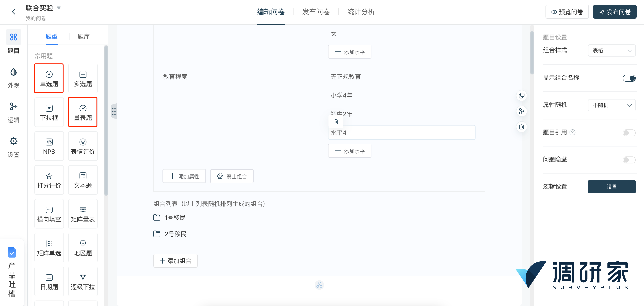Select the 题型 tab
Image resolution: width=644 pixels, height=306 pixels.
52,37
